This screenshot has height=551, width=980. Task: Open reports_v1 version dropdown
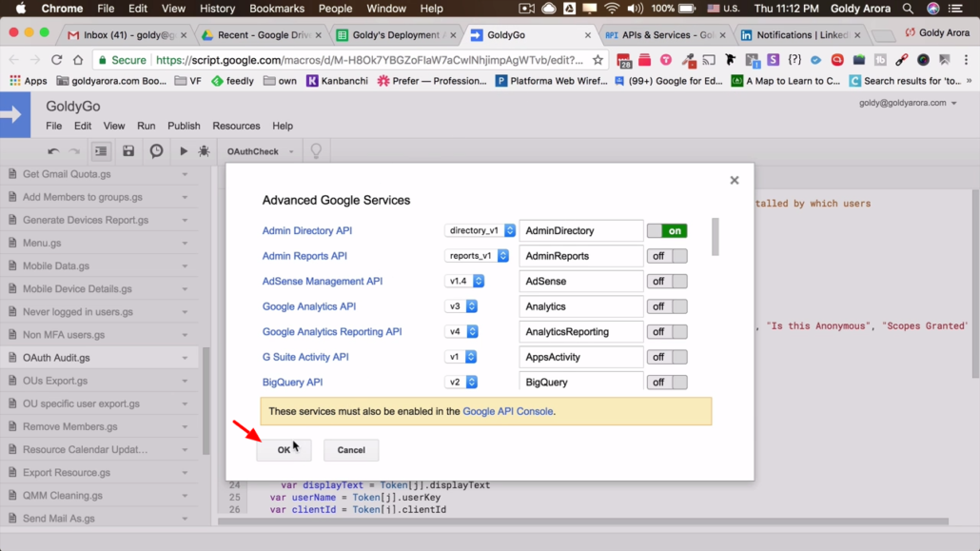(x=477, y=256)
